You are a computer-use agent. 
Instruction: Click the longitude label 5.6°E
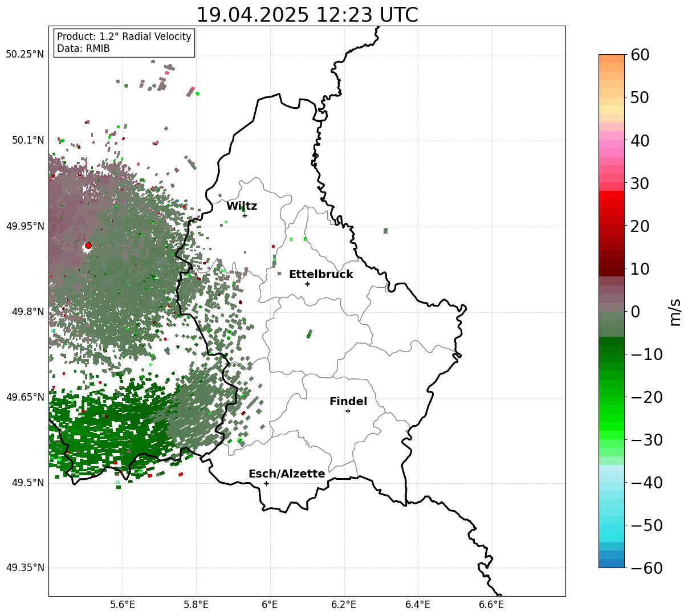tap(123, 604)
